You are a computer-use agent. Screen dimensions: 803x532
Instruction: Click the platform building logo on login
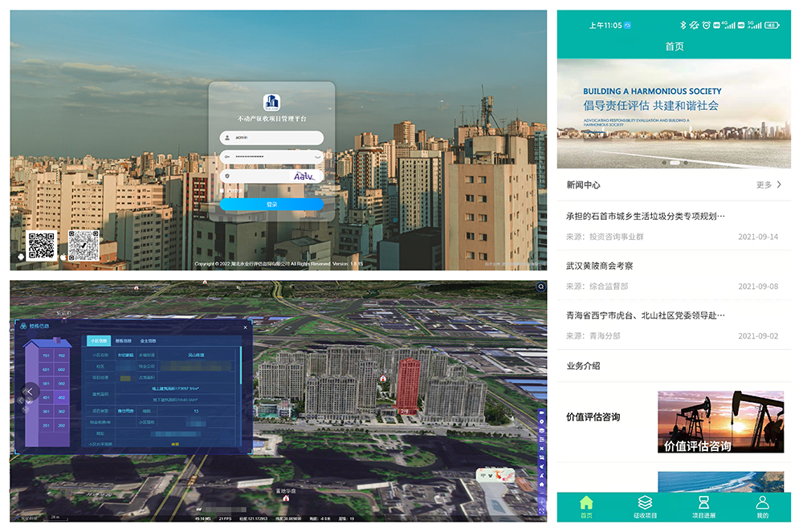tap(271, 102)
